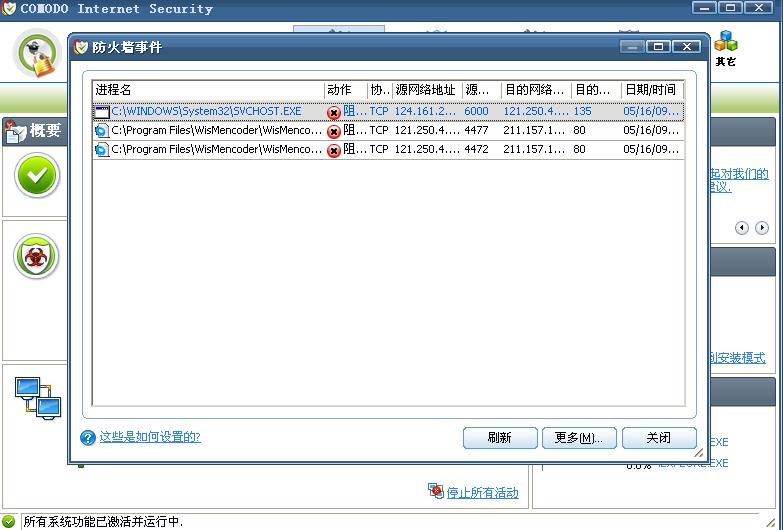Click the help question mark icon
The width and height of the screenshot is (783, 530).
point(88,438)
